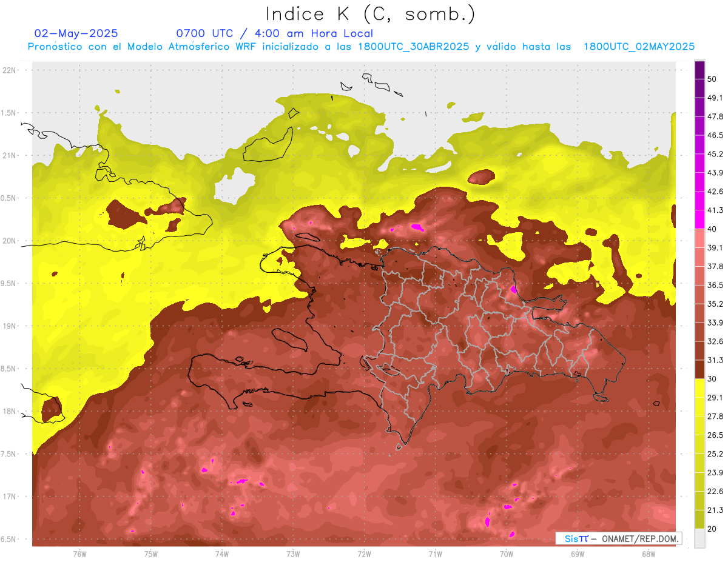Click the colorbar value "50"

click(x=713, y=79)
